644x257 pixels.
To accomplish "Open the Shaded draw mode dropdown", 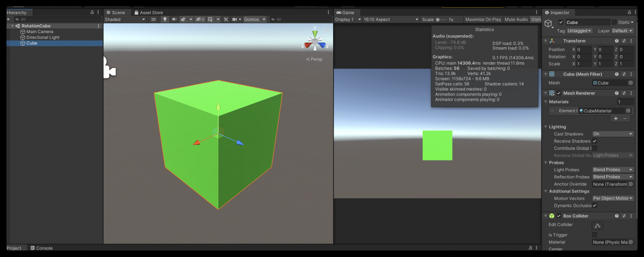I will [x=125, y=20].
